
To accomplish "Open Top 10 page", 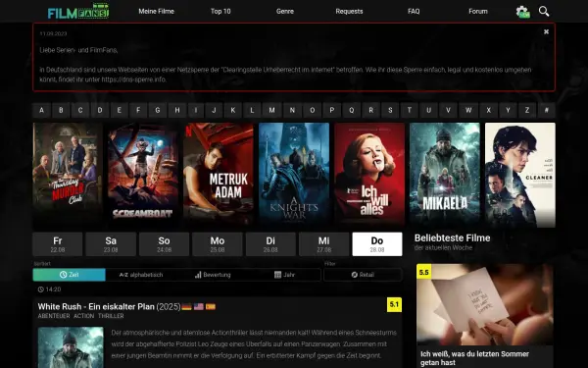I will pyautogui.click(x=220, y=11).
